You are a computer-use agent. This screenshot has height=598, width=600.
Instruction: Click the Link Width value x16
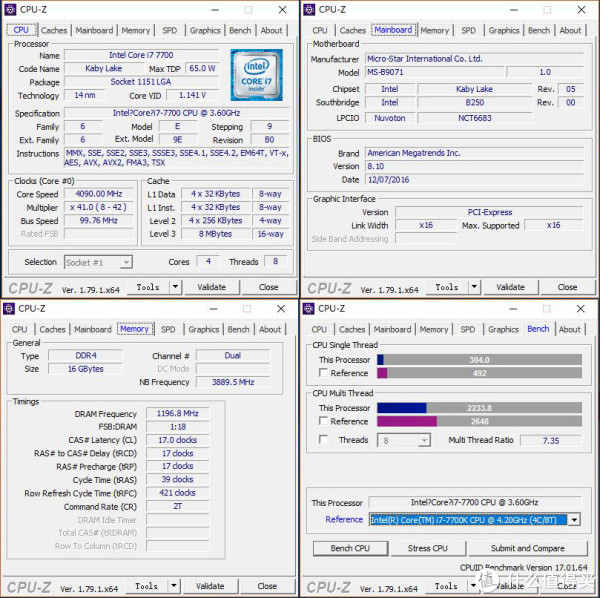tap(426, 225)
